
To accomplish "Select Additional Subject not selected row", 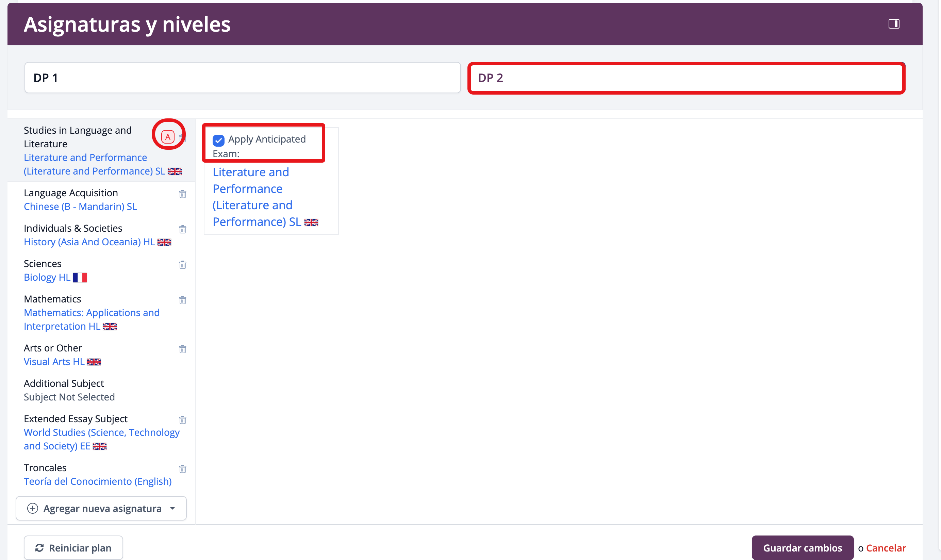I will (69, 397).
